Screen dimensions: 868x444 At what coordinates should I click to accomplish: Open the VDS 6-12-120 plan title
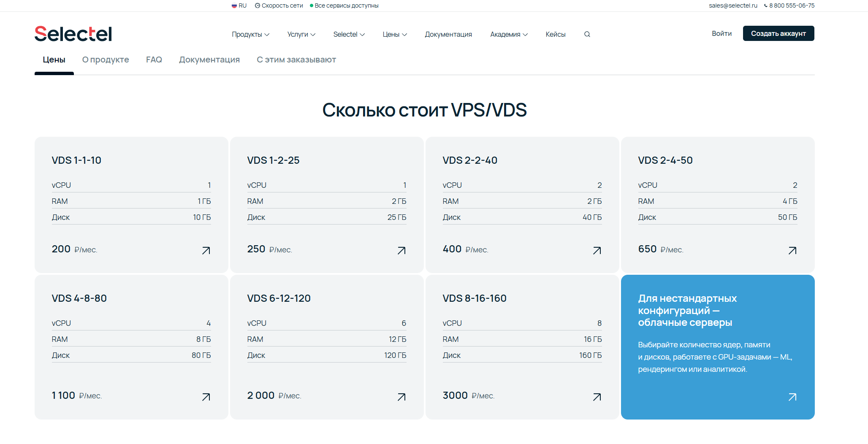point(279,298)
